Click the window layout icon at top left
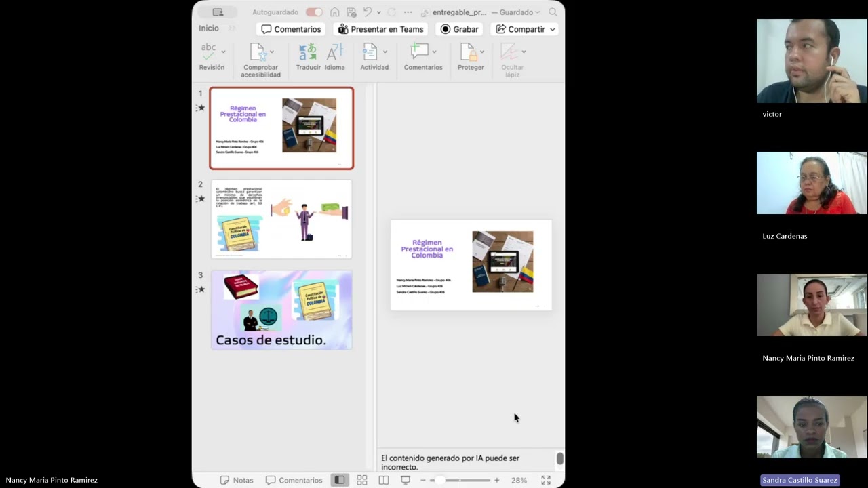The image size is (868, 488). point(218,12)
